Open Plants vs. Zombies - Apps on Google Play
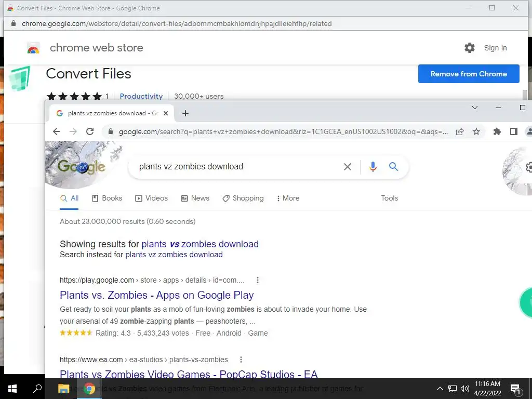The image size is (532, 399). pos(157,295)
